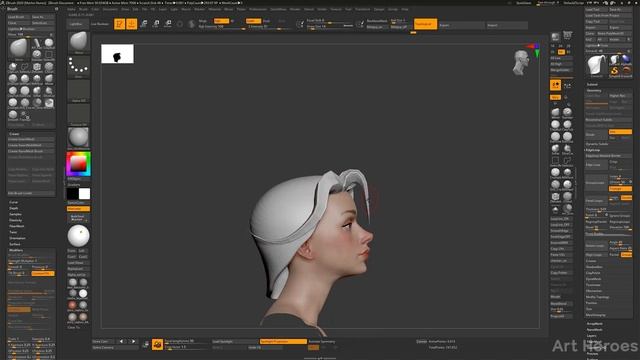This screenshot has width=640, height=360.
Task: Select the blue sphere tool icon
Action: click(x=626, y=60)
